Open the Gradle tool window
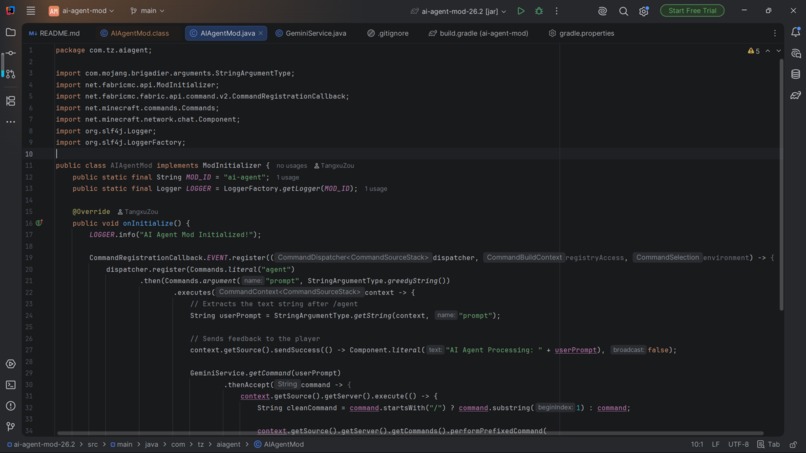This screenshot has height=453, width=806. click(796, 95)
